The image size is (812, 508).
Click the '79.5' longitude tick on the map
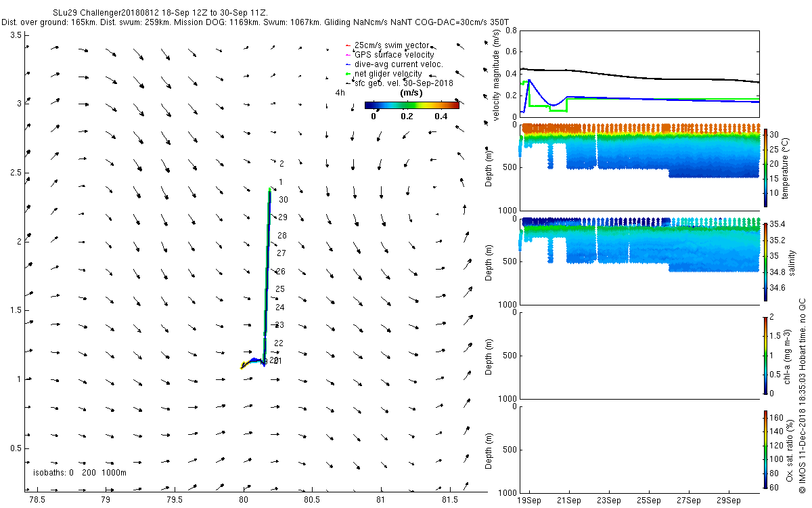tap(175, 499)
